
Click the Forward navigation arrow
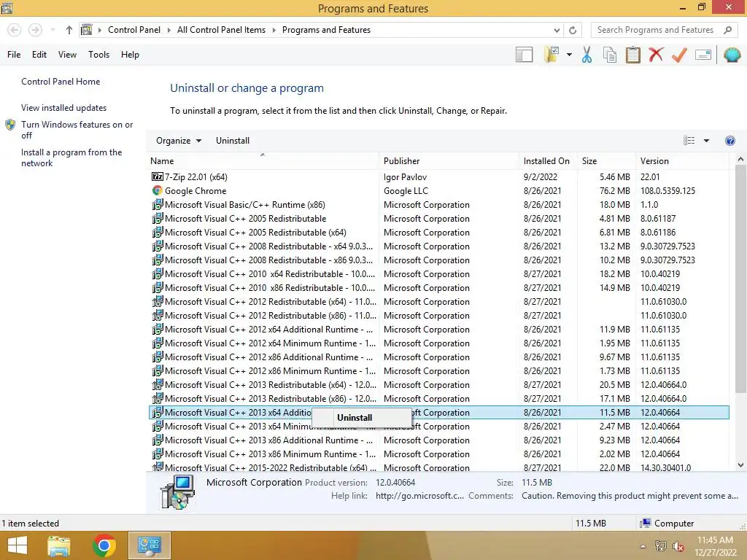tap(35, 30)
